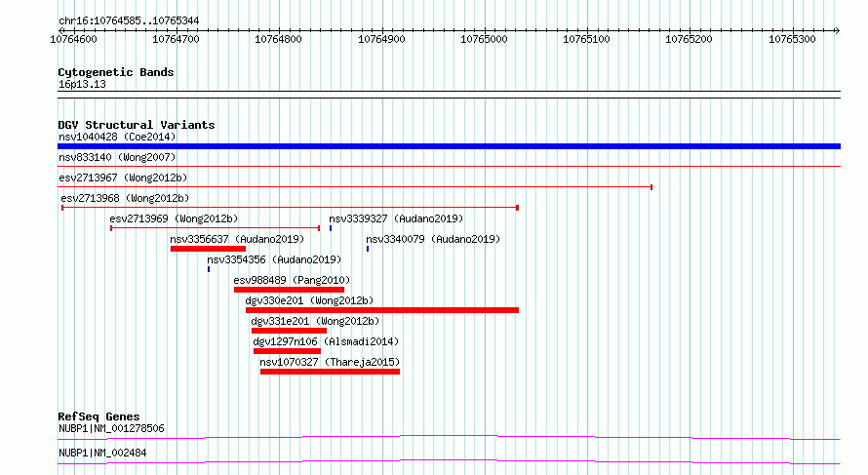The width and height of the screenshot is (868, 475).
Task: Click the 10765300 ruler position
Action: click(x=792, y=39)
